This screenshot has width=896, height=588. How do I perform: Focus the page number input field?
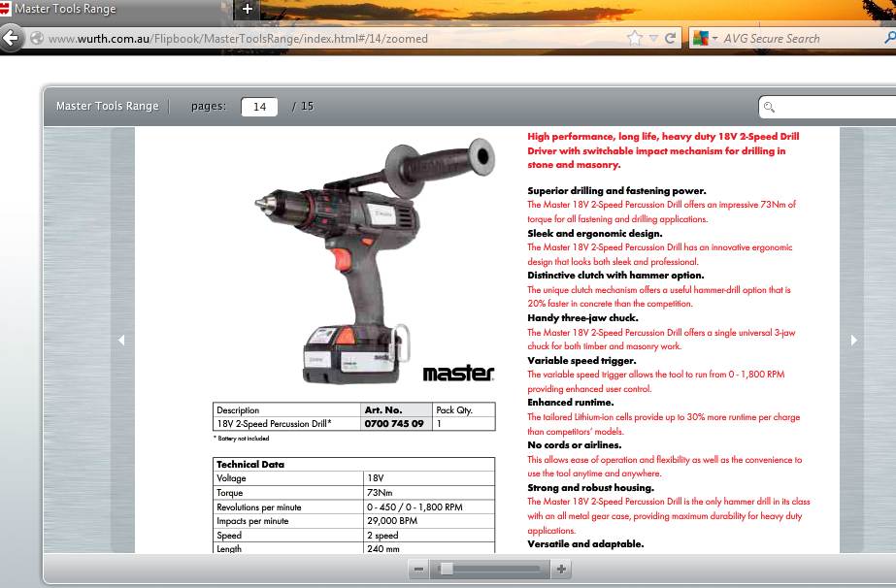pyautogui.click(x=259, y=107)
